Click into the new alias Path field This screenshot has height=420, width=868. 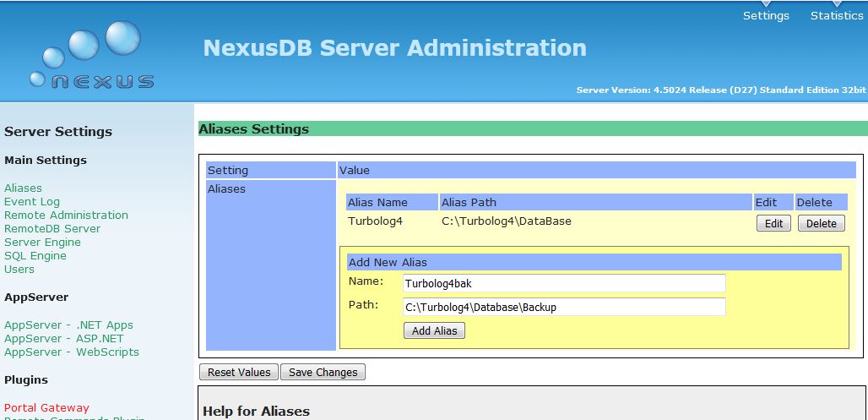564,307
